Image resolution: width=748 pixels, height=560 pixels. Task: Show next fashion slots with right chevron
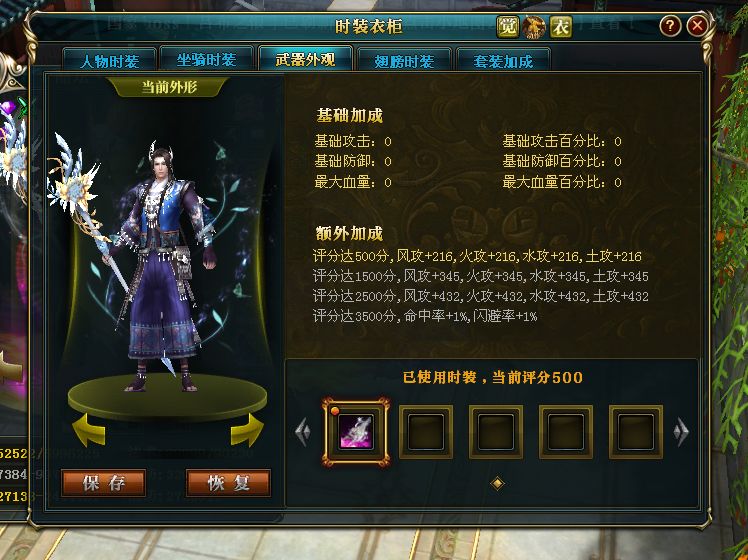tap(681, 432)
